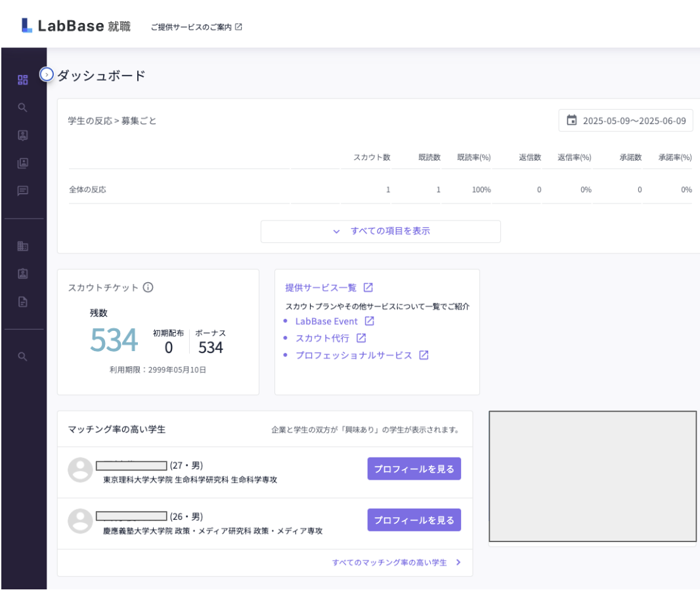The height and width of the screenshot is (592, 700).
Task: Open ご提供サービスのご案内 from the top bar
Action: pyautogui.click(x=191, y=27)
